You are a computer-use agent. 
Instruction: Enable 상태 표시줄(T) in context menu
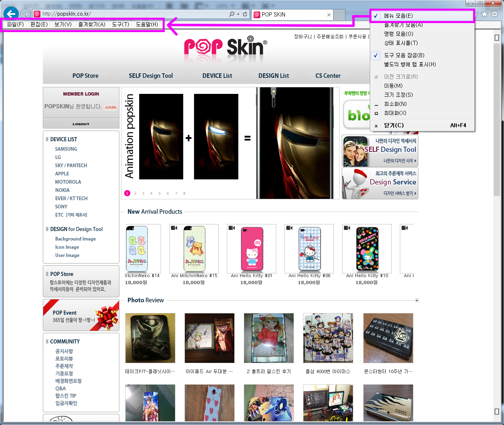click(x=401, y=43)
